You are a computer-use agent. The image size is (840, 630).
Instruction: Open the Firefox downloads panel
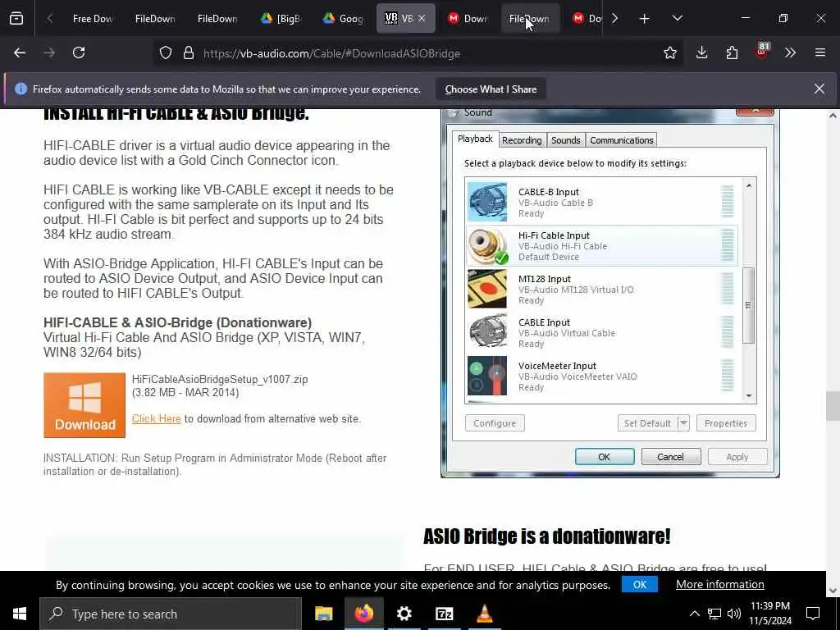pos(702,52)
